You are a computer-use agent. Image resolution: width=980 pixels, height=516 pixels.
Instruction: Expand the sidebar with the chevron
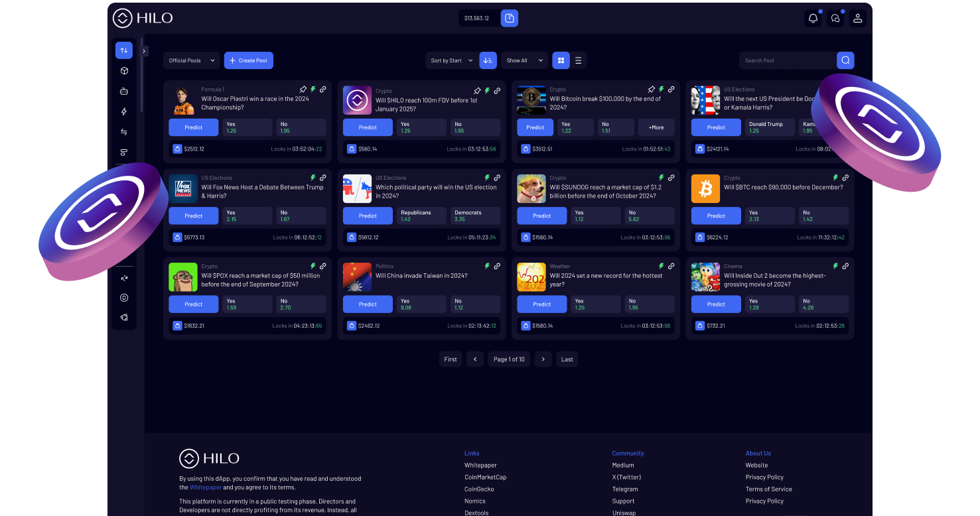click(144, 51)
